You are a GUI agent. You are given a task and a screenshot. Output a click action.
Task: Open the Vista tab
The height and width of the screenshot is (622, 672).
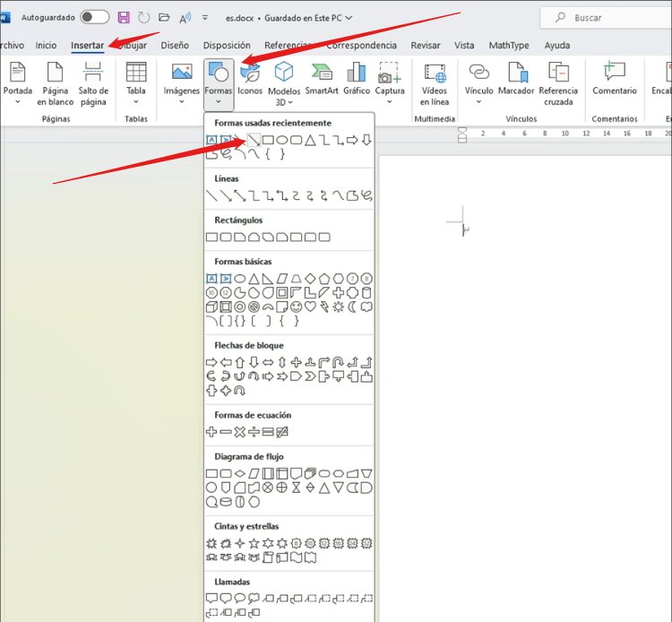464,46
